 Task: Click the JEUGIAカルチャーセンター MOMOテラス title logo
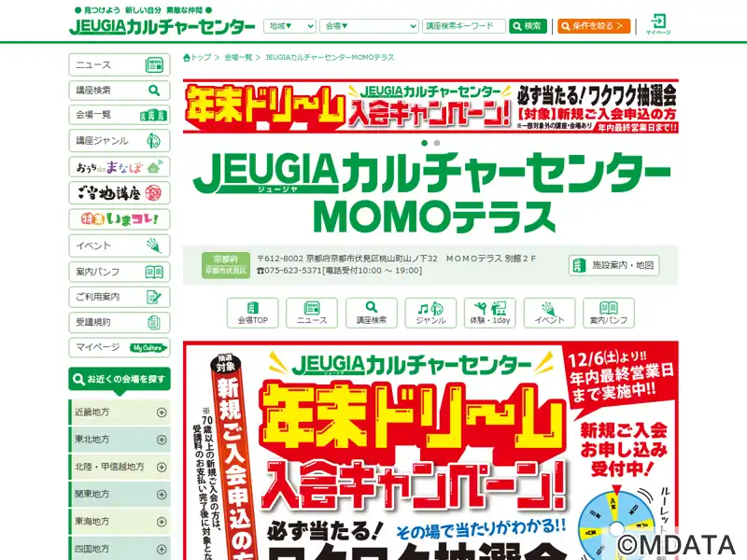(432, 192)
